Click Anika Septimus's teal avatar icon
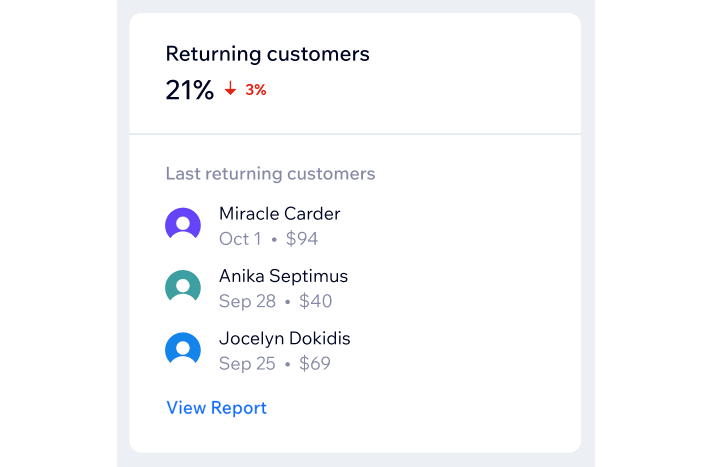The image size is (713, 467). (183, 286)
